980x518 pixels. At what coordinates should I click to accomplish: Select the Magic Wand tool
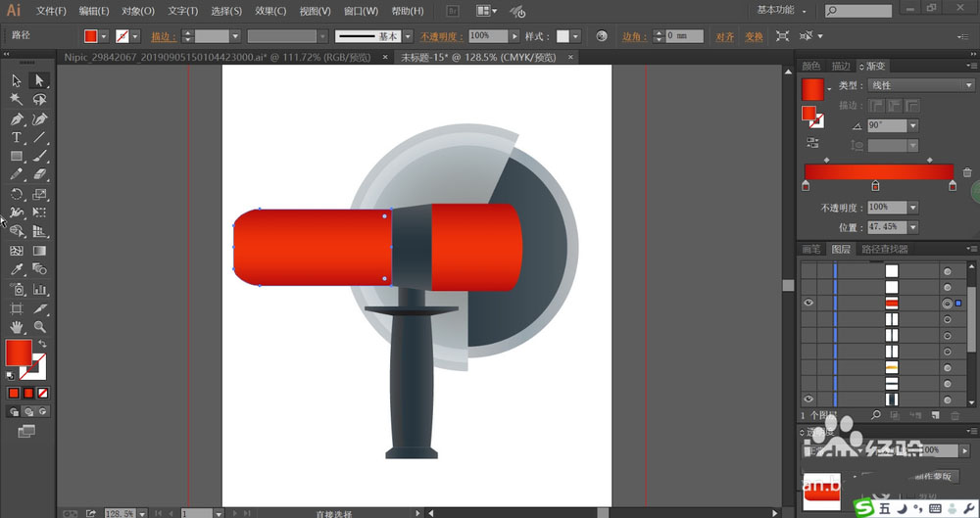click(17, 99)
